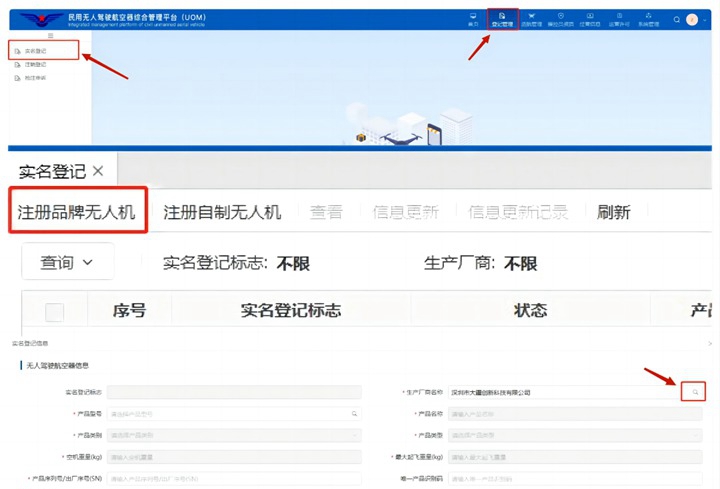
Task: Click 注册品牌无人机 button
Action: pos(77,212)
